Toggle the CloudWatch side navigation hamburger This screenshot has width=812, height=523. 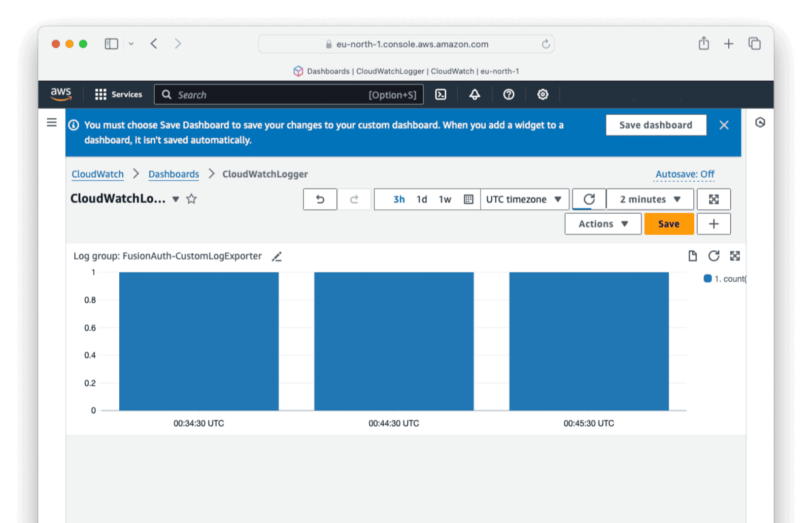click(x=52, y=122)
